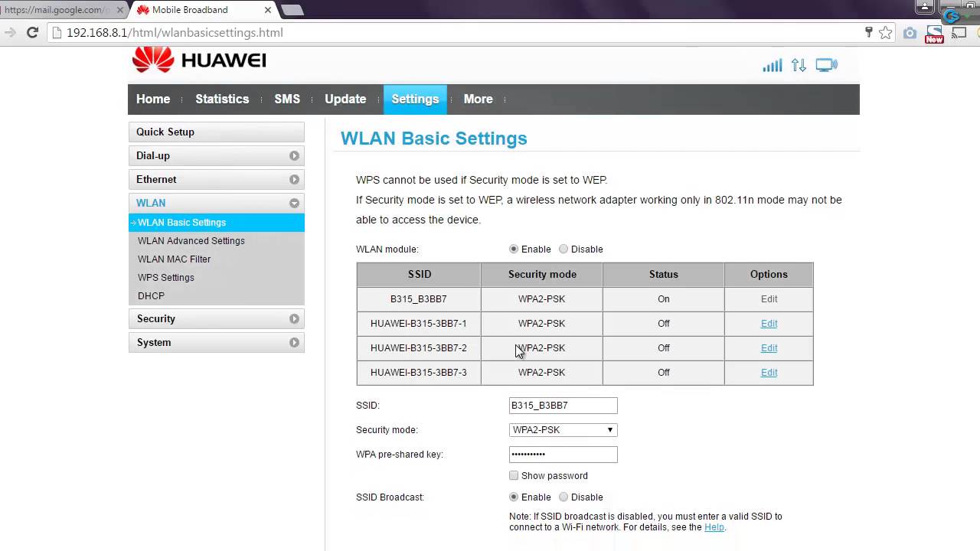The width and height of the screenshot is (980, 551).
Task: Expand the Security sidebar section
Action: click(216, 318)
